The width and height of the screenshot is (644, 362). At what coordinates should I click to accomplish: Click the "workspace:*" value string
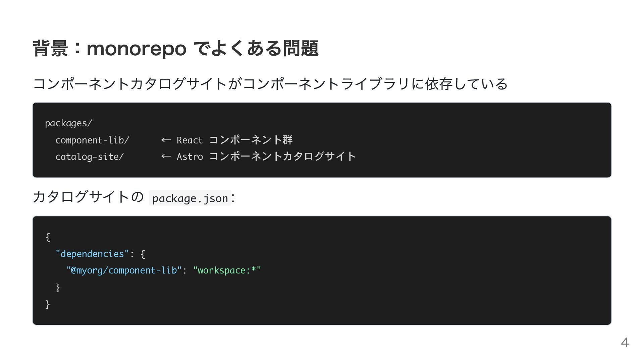tap(227, 270)
